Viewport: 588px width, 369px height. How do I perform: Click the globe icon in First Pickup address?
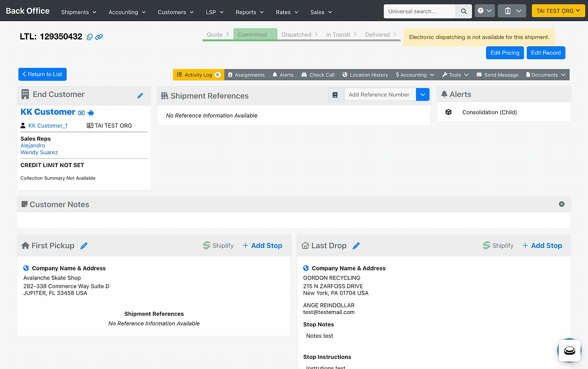pos(26,268)
